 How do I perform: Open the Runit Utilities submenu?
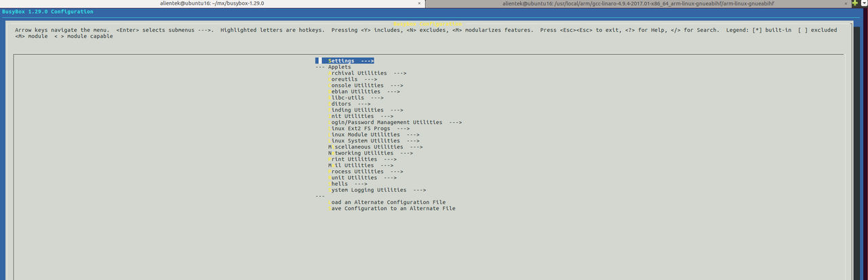pos(362,178)
